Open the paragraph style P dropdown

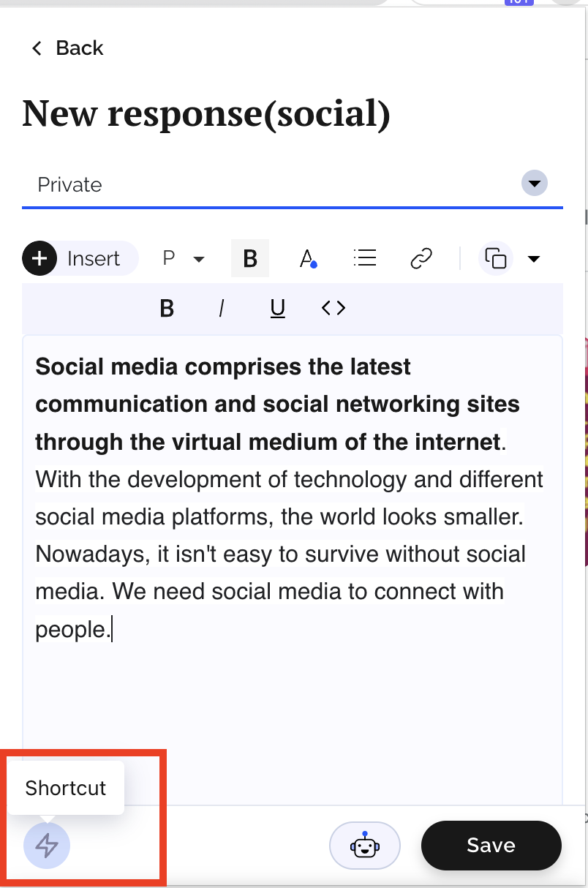pos(184,258)
